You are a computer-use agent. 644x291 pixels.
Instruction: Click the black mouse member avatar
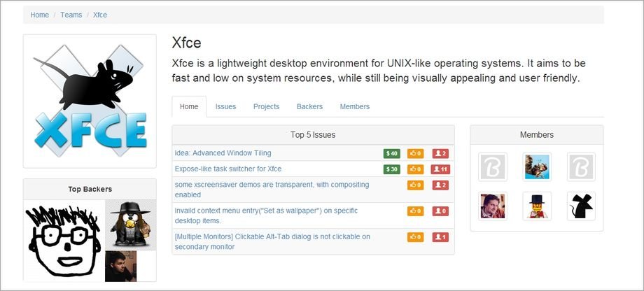pyautogui.click(x=581, y=206)
